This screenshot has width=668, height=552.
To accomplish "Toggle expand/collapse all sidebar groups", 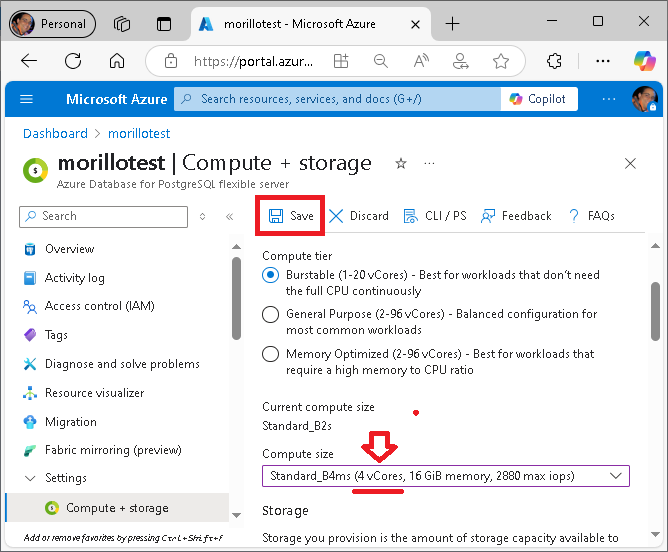I will (x=202, y=217).
